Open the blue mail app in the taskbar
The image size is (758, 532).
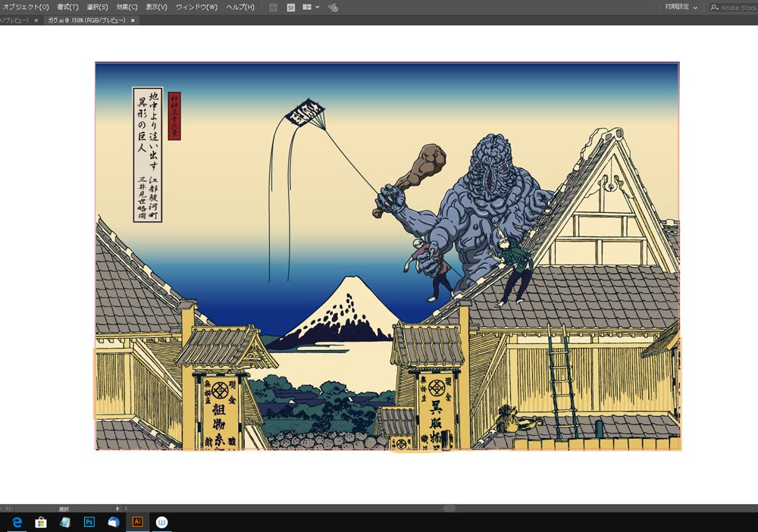114,522
